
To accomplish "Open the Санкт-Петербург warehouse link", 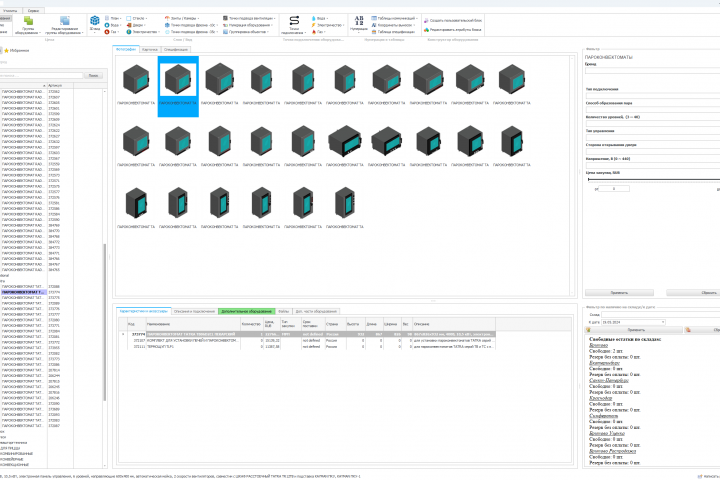I will [x=609, y=380].
